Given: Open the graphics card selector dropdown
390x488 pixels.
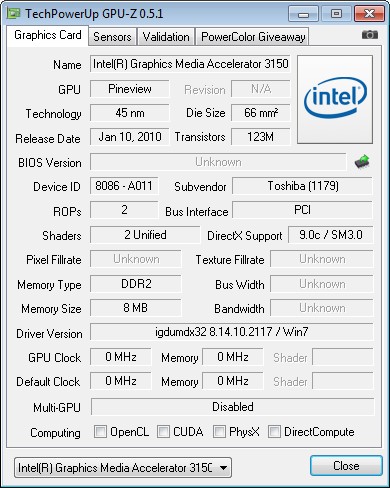Looking at the screenshot, I should [x=123, y=468].
